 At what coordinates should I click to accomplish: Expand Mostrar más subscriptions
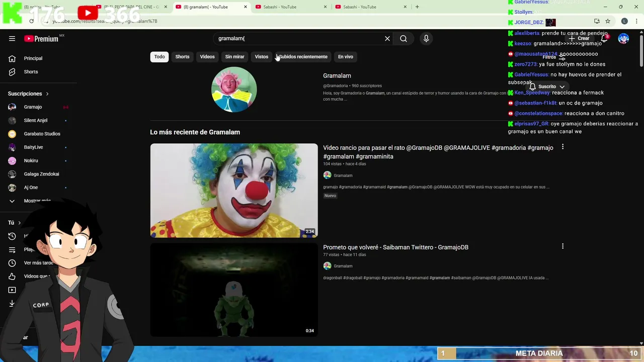38,201
